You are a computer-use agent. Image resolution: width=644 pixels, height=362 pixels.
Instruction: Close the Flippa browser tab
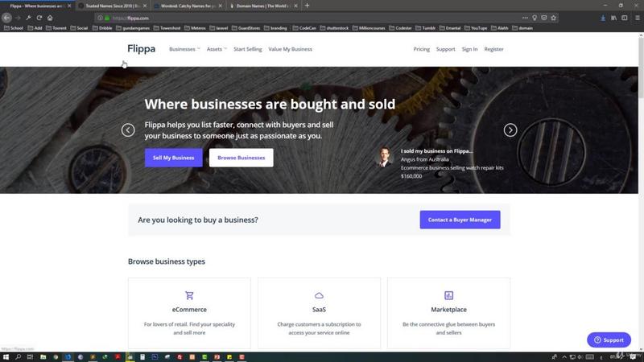pyautogui.click(x=69, y=6)
